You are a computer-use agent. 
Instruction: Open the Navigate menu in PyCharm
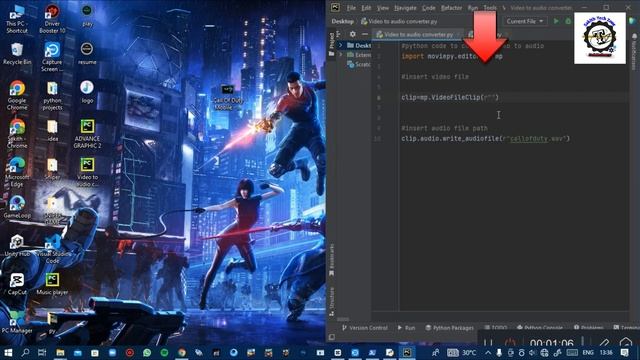point(405,8)
